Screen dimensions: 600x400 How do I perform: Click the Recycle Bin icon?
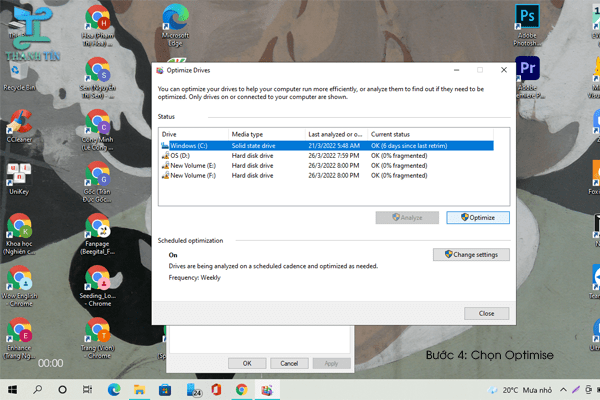click(16, 70)
